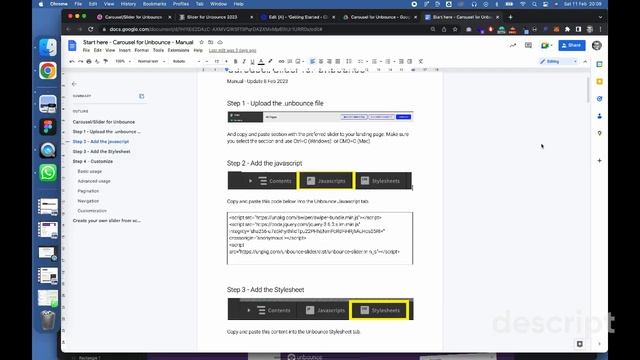
Task: Open the comment history icon
Action: [x=528, y=45]
